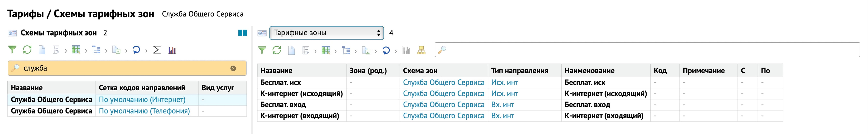The image size is (868, 134).
Task: Open settings icon beside Тарифные зоны dropdown
Action: point(262,33)
